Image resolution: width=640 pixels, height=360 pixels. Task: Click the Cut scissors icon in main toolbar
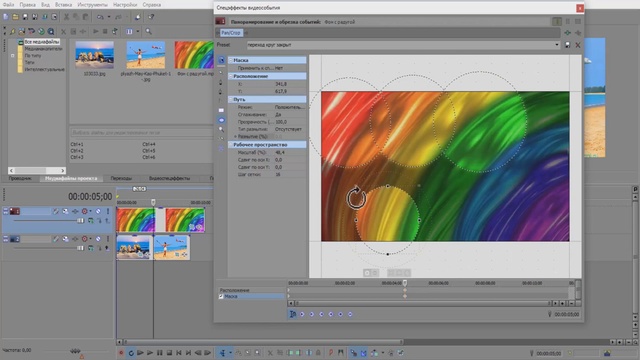click(66, 17)
